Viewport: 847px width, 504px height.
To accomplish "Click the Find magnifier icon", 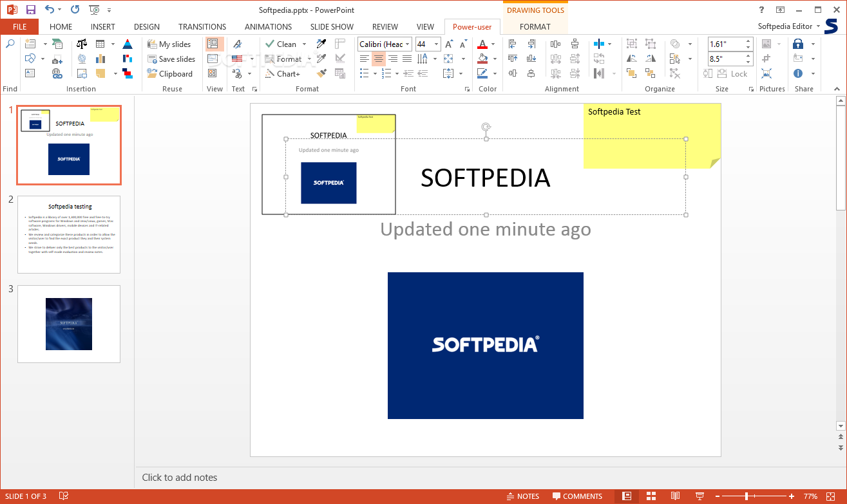I will pyautogui.click(x=10, y=44).
